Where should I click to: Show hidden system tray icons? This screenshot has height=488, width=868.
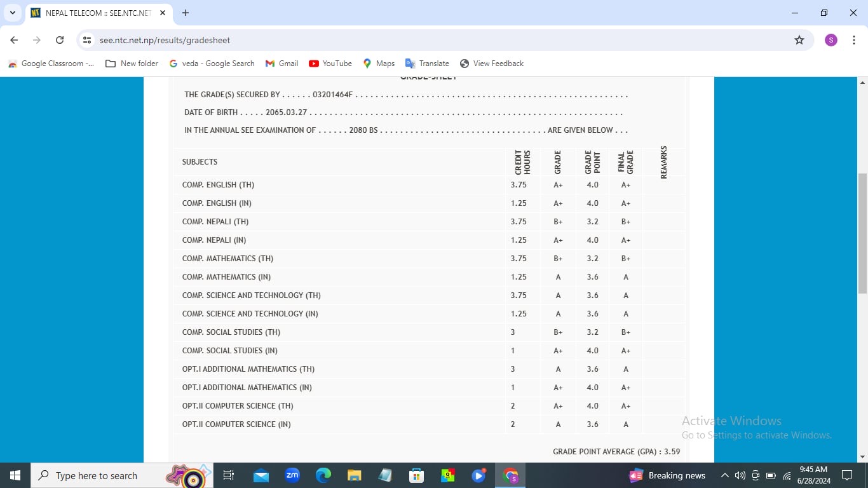tap(724, 475)
